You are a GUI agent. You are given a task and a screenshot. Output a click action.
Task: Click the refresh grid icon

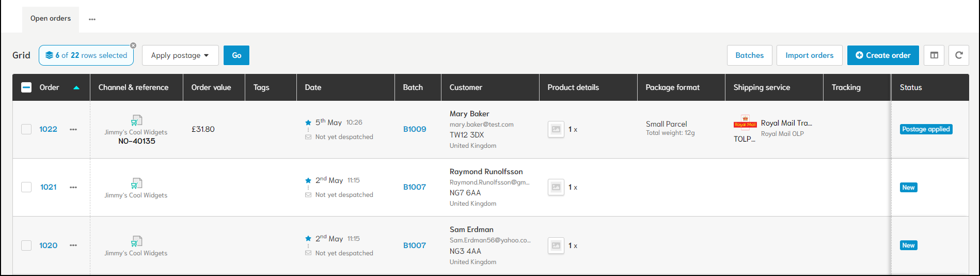pos(958,55)
